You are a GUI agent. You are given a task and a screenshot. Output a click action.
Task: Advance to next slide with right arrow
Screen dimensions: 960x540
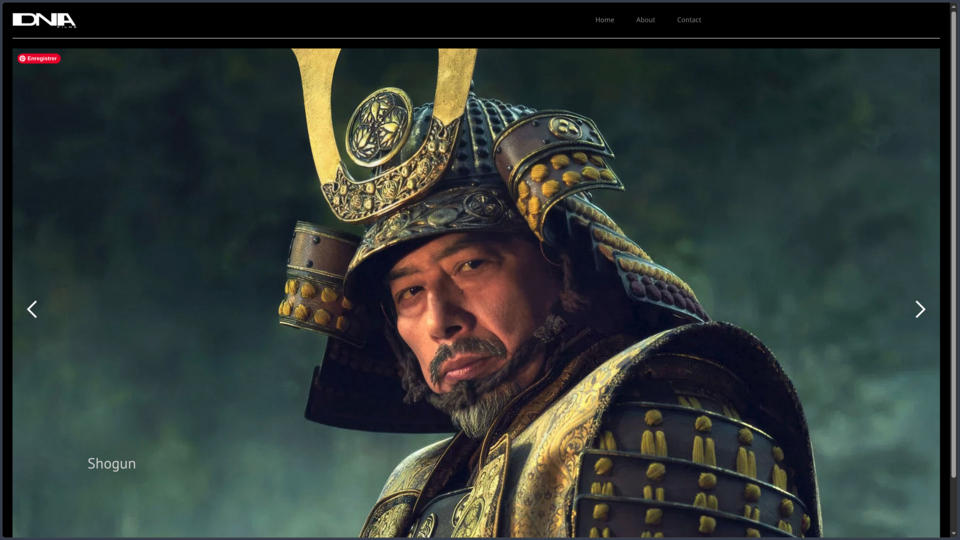(x=920, y=309)
